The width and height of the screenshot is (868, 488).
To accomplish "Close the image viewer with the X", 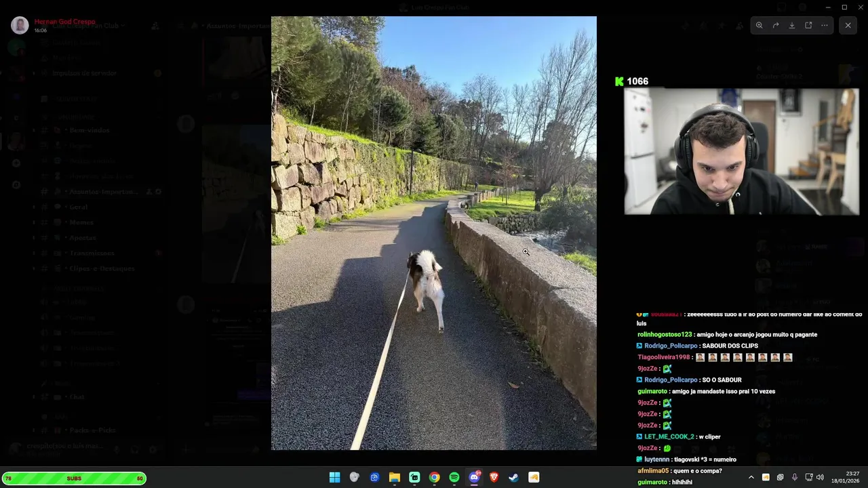I will pos(848,25).
